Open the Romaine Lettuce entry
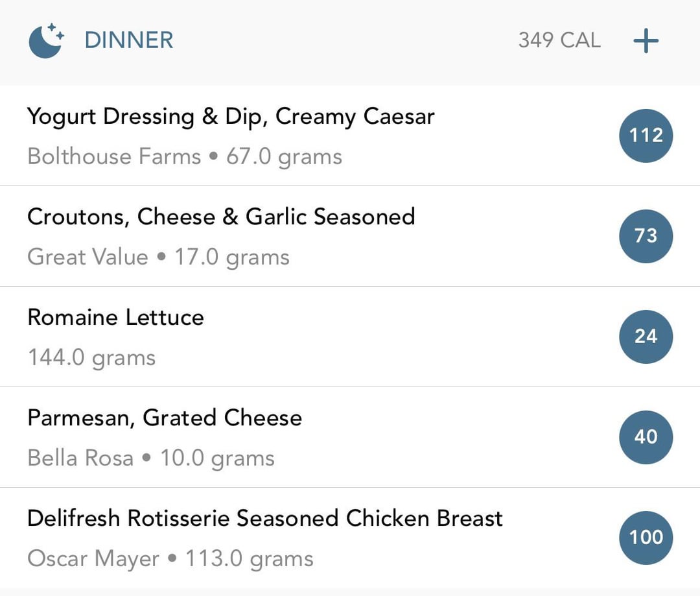 [x=350, y=337]
